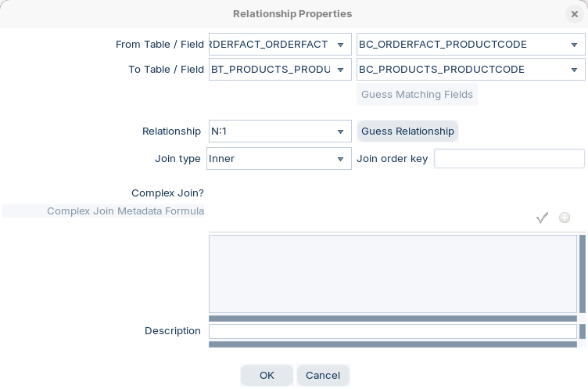Click the Description field's vertical scrollbar
Viewport: 588px width, 389px height.
pos(583,331)
